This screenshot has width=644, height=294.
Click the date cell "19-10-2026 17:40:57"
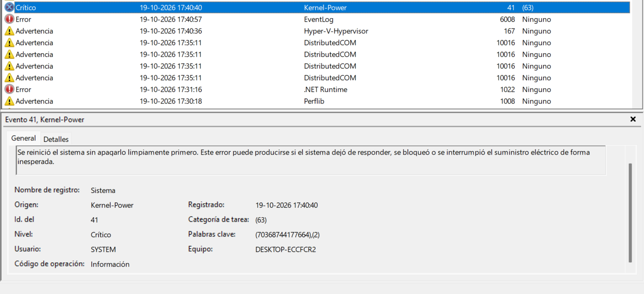[x=171, y=19]
